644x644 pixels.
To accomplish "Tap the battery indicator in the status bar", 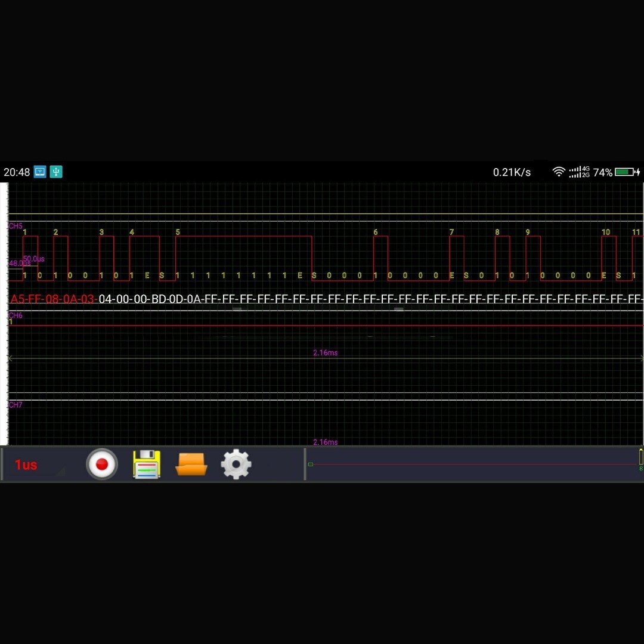I will click(624, 172).
